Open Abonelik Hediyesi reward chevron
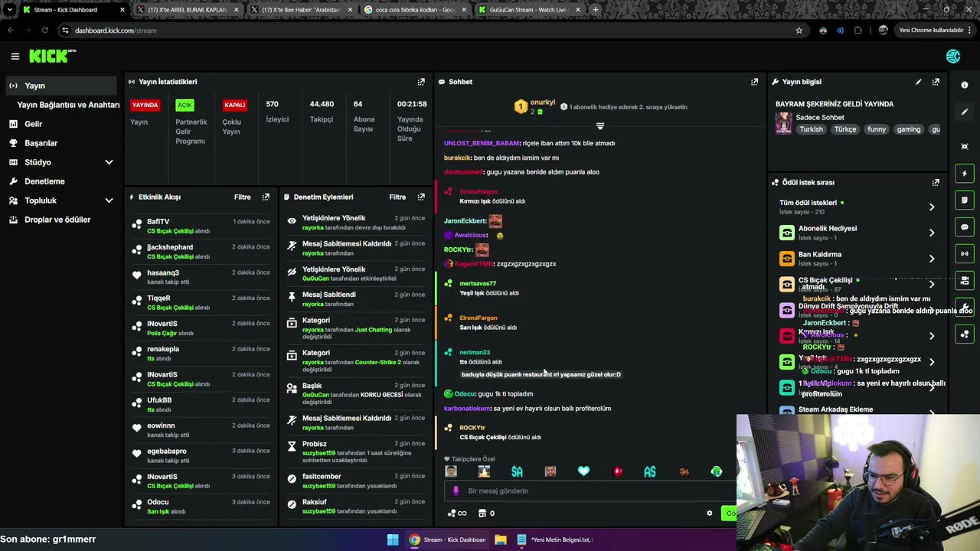Screen dimensions: 980x551 click(x=932, y=233)
